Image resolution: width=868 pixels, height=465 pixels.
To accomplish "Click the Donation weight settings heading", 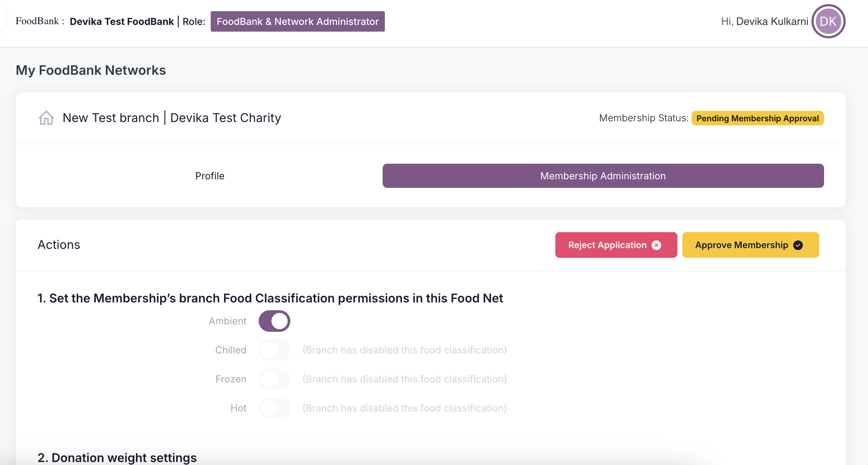I will click(117, 458).
